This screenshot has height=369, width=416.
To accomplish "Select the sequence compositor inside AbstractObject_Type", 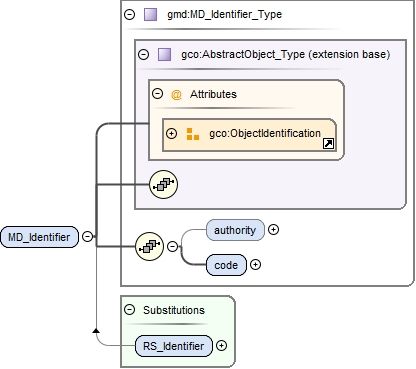I will point(163,184).
